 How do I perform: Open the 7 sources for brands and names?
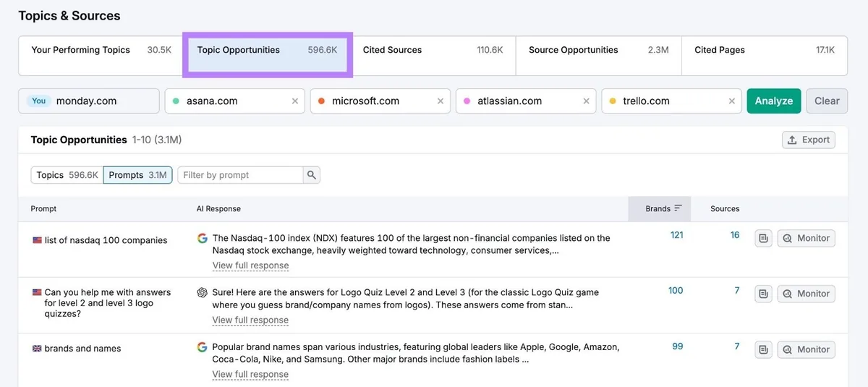pos(737,346)
